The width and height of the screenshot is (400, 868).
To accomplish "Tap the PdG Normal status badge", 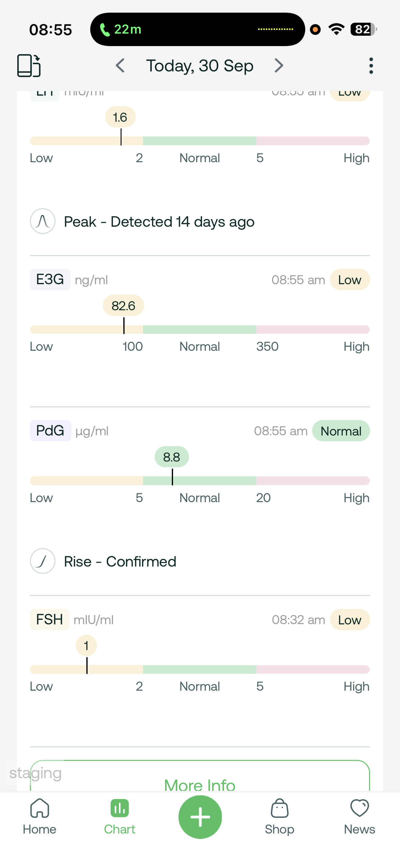I will point(341,431).
